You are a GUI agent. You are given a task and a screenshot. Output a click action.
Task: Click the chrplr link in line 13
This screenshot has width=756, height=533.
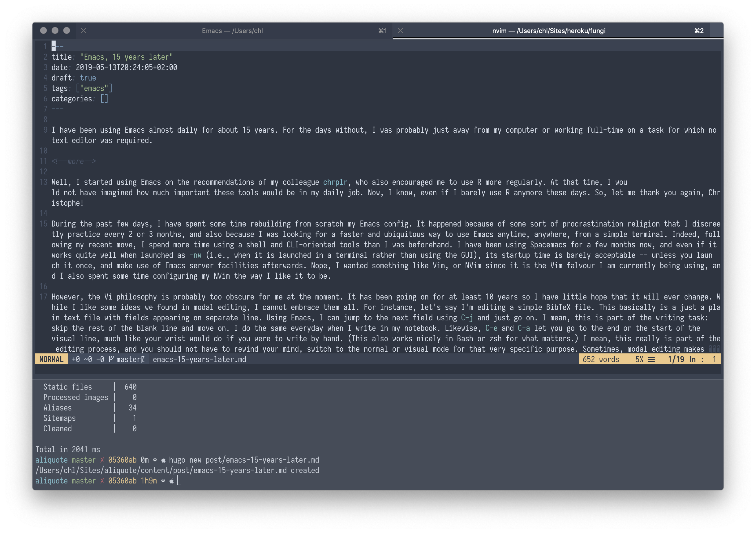pos(335,182)
